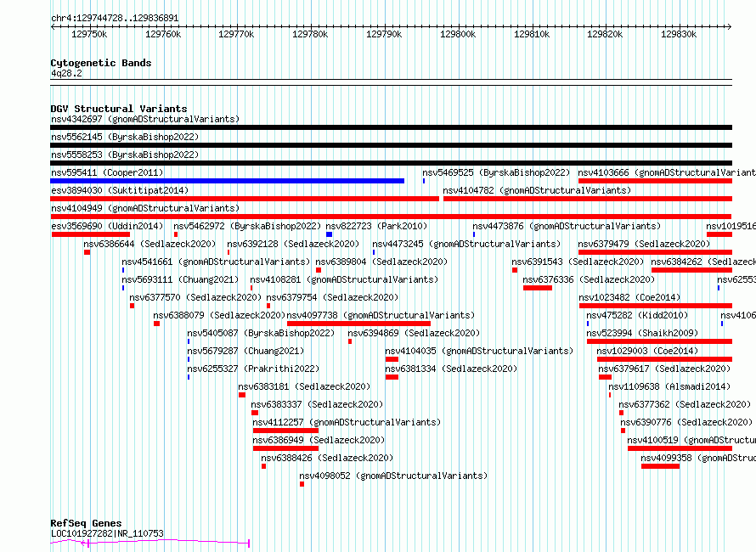Open the nsv6379479 (Sedlazeck2020) label
The image size is (756, 552).
click(644, 244)
